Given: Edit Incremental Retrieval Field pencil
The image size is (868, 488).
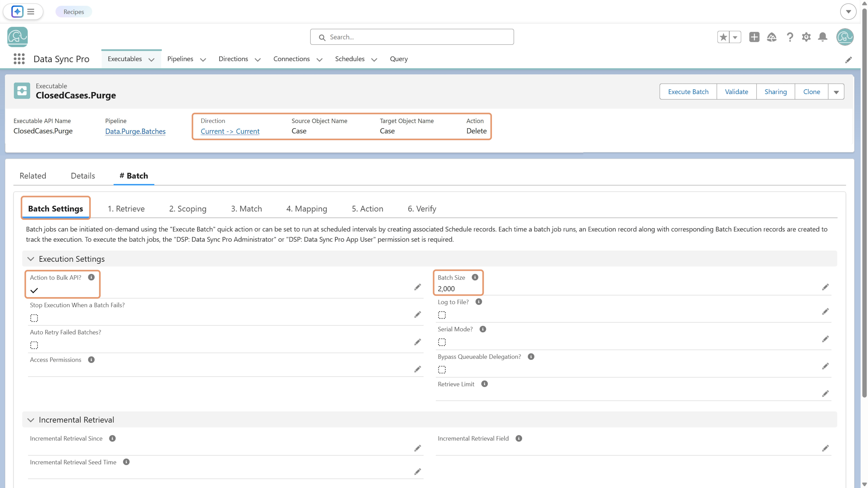Looking at the screenshot, I should click(x=825, y=448).
